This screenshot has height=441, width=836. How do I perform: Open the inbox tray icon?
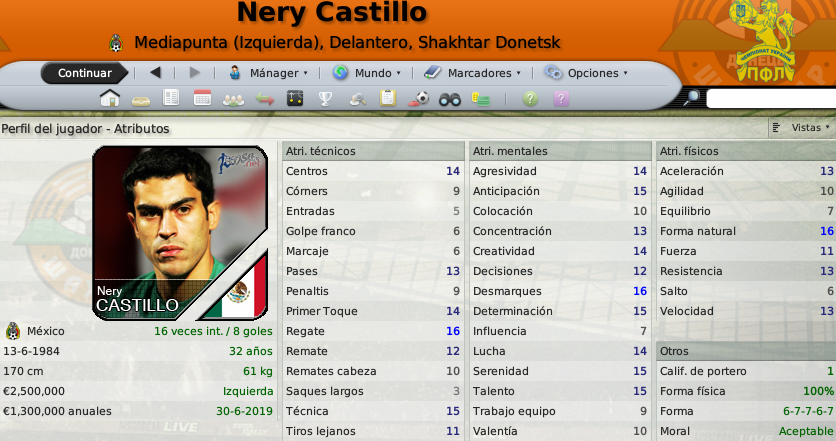click(x=141, y=101)
